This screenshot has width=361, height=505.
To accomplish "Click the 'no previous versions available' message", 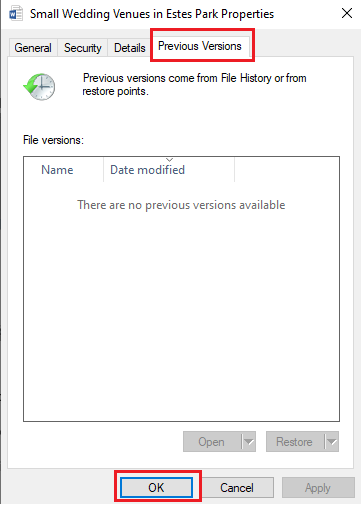I will click(x=181, y=205).
